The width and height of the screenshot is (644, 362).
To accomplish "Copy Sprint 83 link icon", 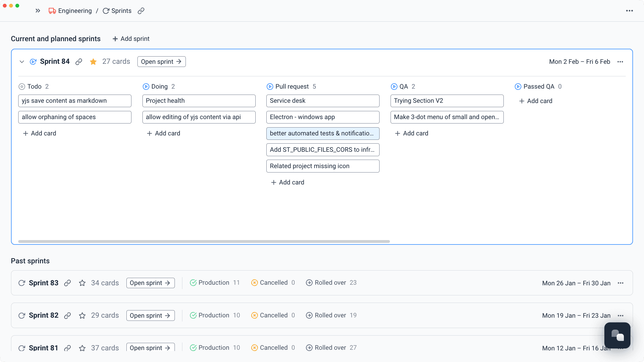I will [67, 283].
